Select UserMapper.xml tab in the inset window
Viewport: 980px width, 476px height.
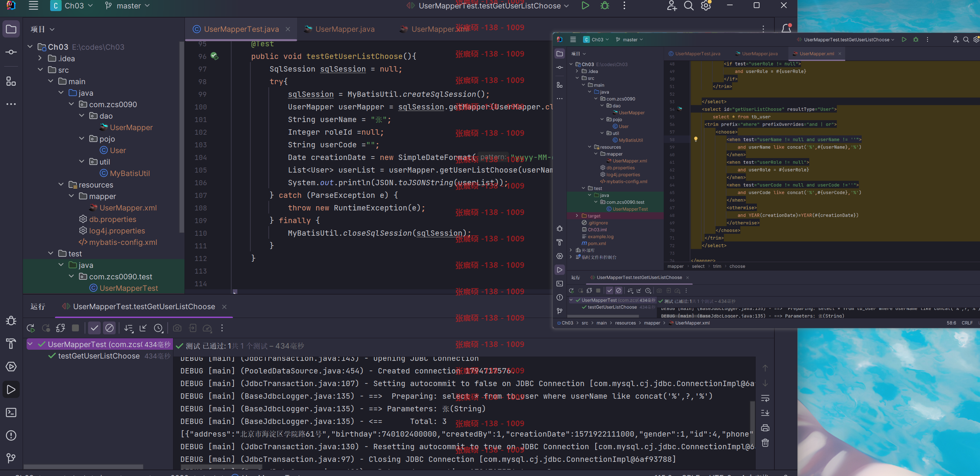[x=817, y=54]
